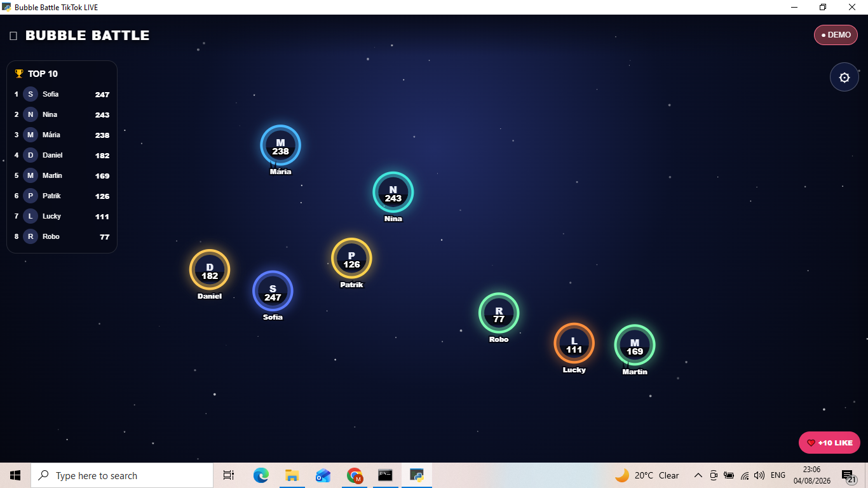
Task: Click Daniel's name in the leaderboard
Action: click(53, 155)
